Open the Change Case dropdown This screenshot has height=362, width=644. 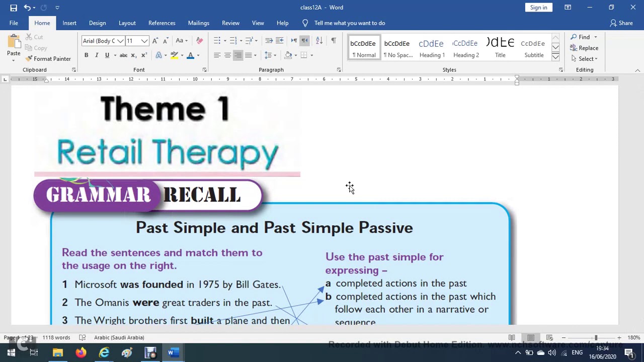tap(181, 41)
